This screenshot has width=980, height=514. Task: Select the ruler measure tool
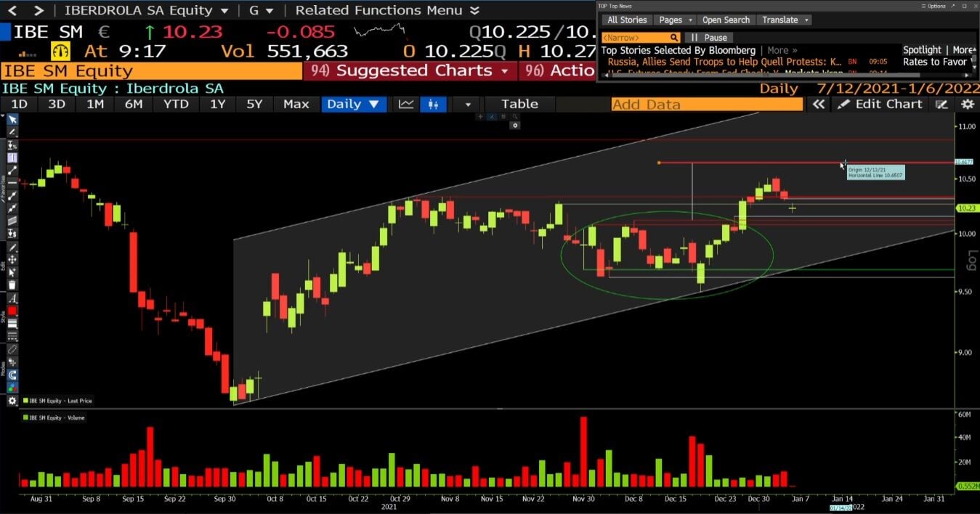pyautogui.click(x=12, y=350)
